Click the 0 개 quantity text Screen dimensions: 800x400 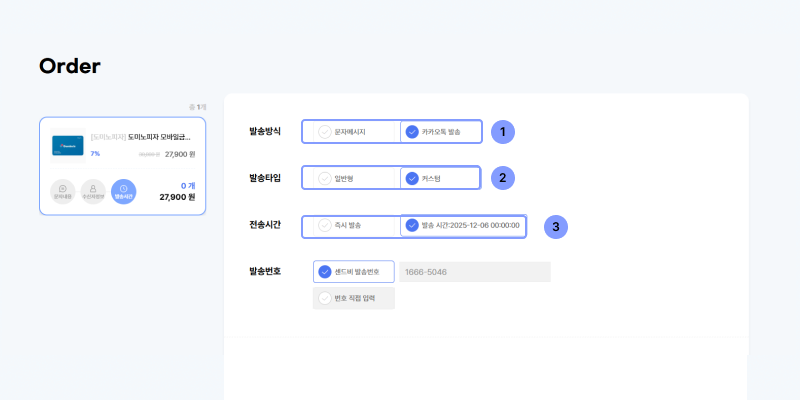coord(187,185)
